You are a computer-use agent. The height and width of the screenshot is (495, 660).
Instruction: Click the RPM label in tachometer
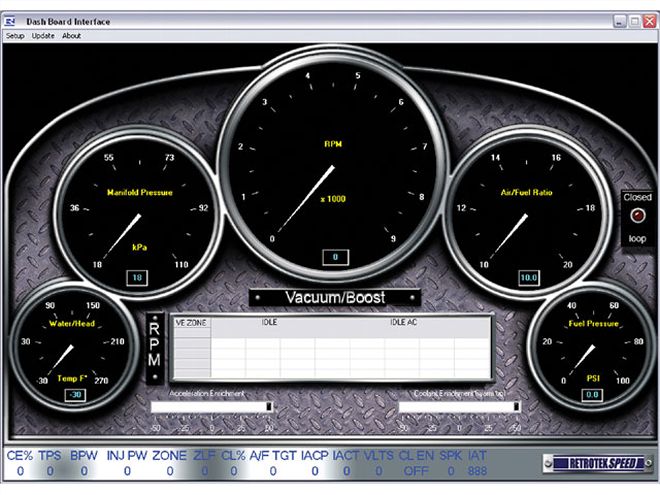[x=333, y=144]
